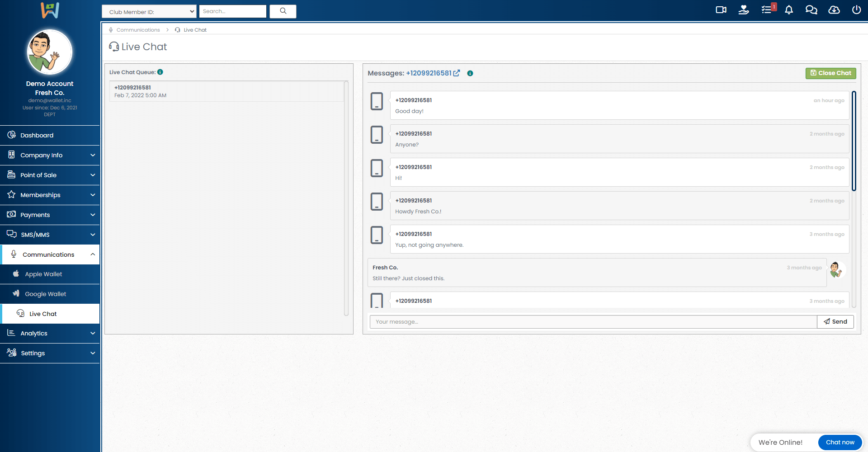Expand the Company Info menu
Image resolution: width=868 pixels, height=452 pixels.
click(x=50, y=155)
